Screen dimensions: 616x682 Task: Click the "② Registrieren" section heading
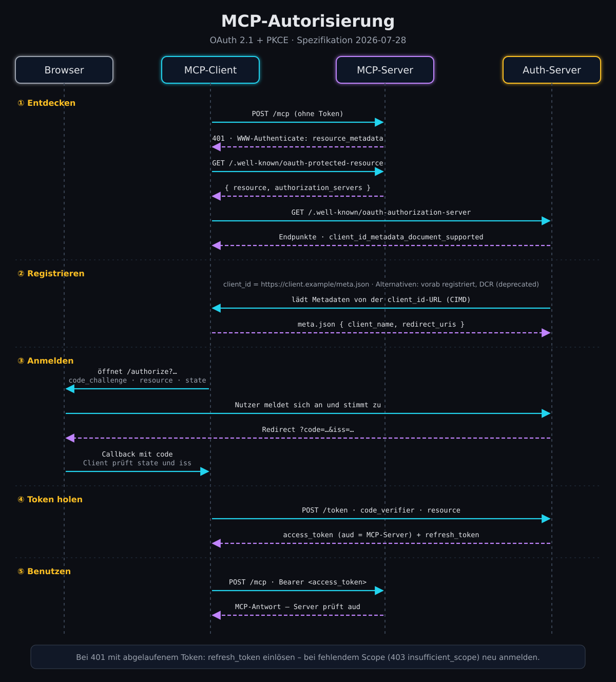[51, 274]
